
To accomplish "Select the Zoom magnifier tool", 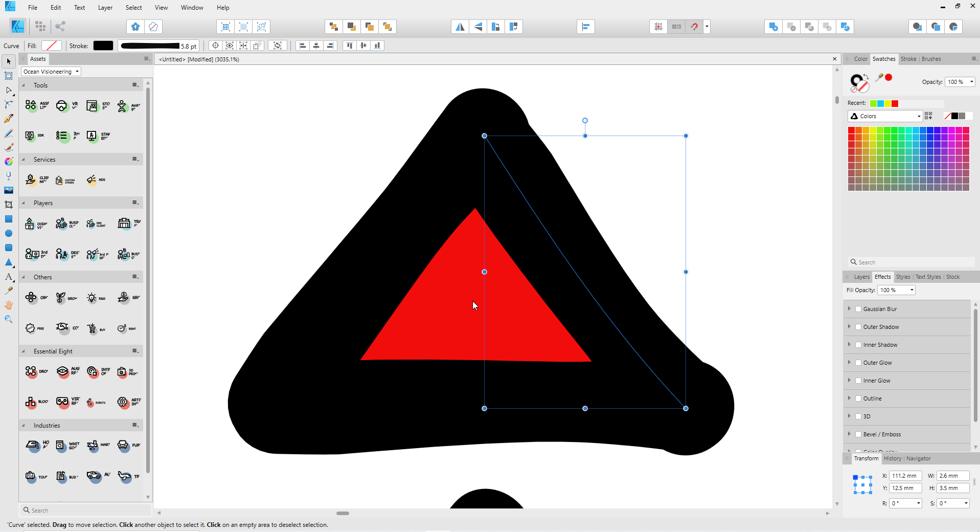I will [x=9, y=319].
